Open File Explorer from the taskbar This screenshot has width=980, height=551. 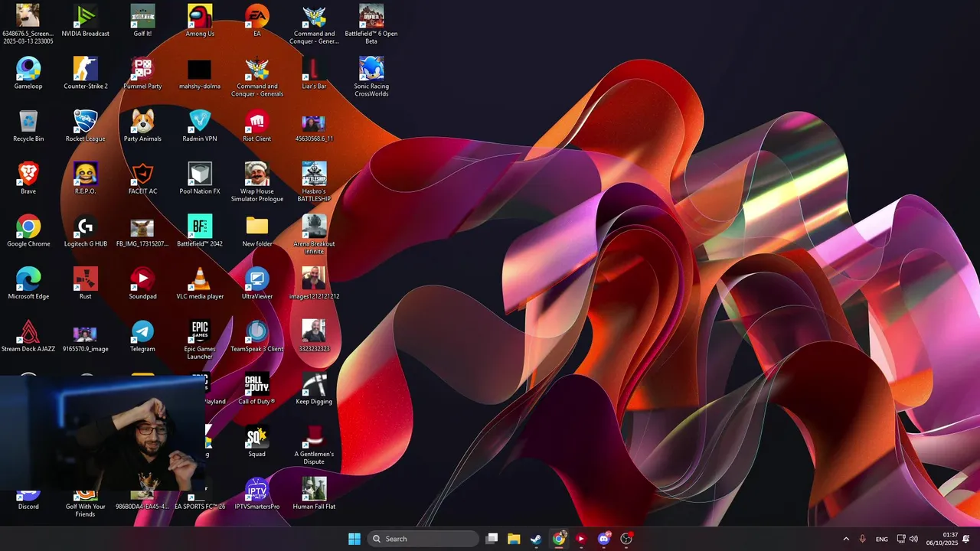[514, 539]
